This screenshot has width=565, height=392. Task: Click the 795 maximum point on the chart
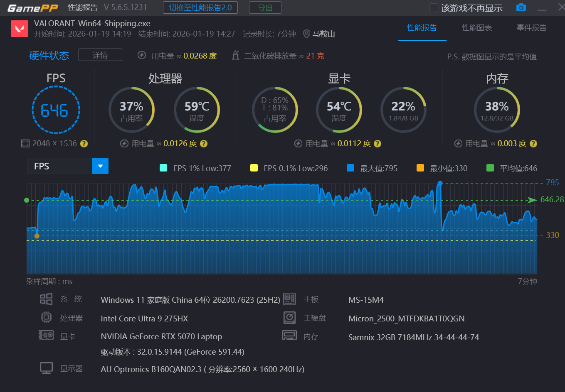point(440,183)
